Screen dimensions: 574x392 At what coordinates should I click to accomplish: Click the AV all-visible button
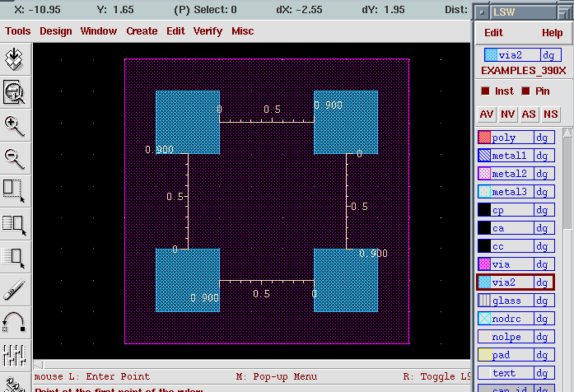[487, 114]
